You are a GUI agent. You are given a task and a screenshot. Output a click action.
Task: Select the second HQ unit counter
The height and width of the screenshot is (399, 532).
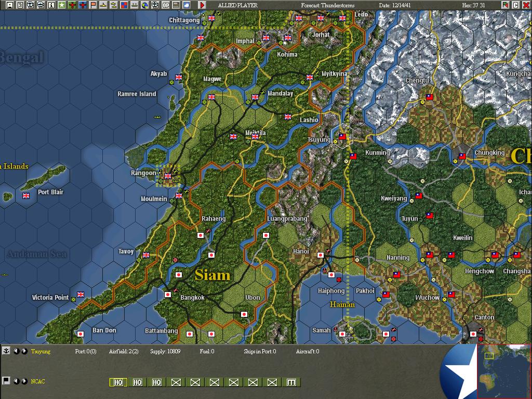coord(137,382)
